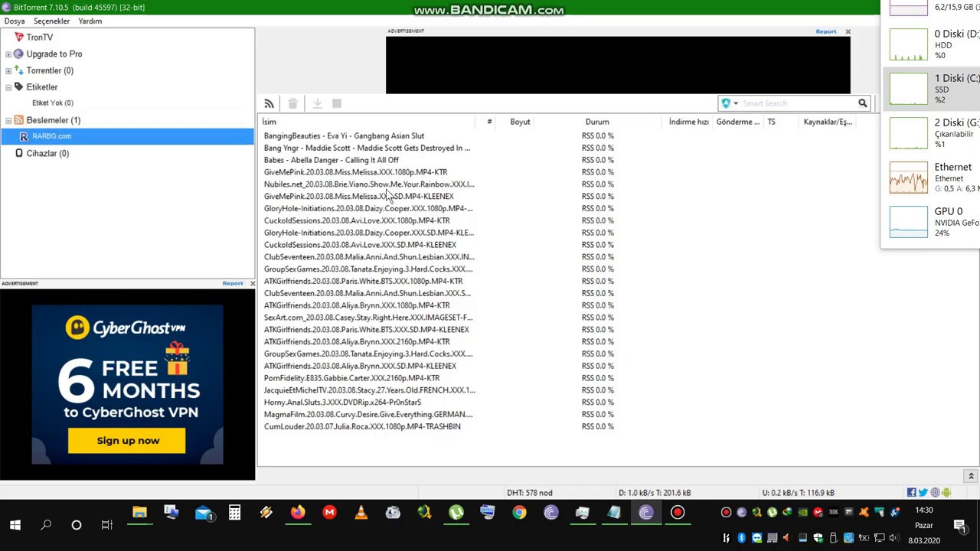The image size is (980, 551).
Task: Open VLC media player on taskbar
Action: click(x=361, y=513)
